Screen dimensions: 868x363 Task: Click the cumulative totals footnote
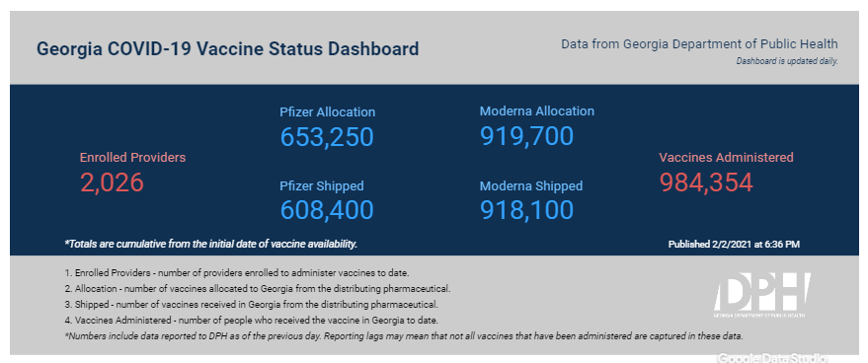click(x=211, y=244)
